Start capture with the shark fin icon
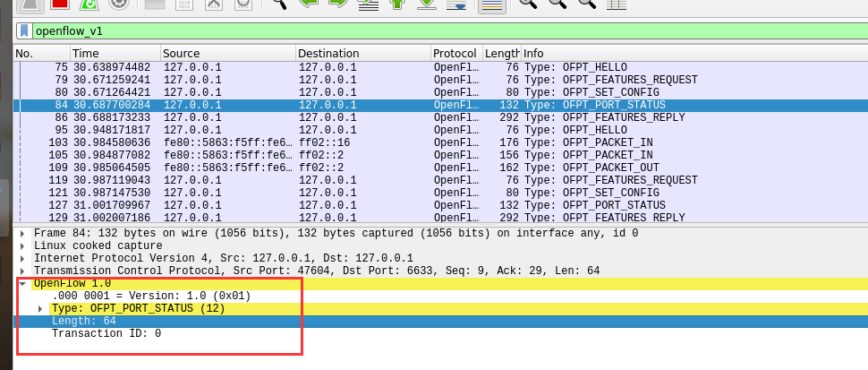The width and height of the screenshot is (868, 370). point(30,4)
